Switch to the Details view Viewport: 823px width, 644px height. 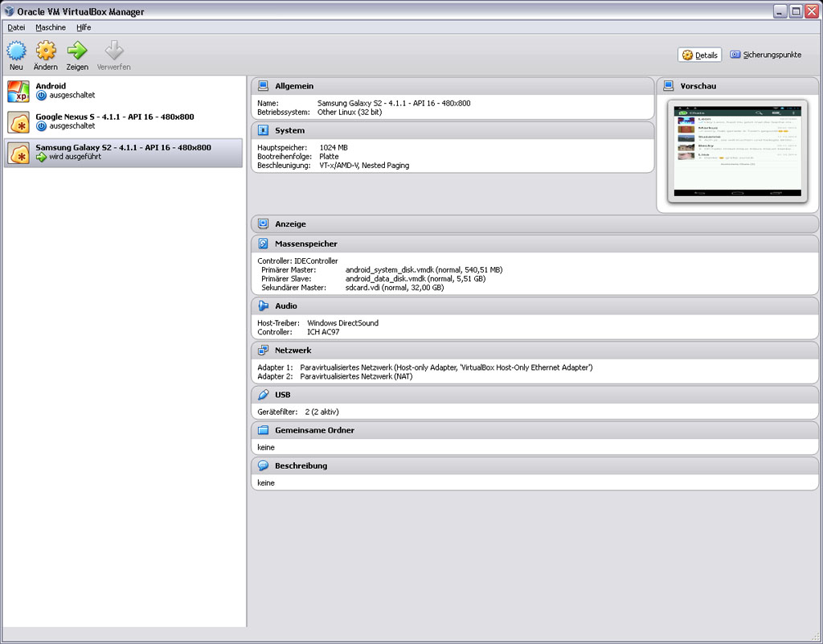coord(700,55)
